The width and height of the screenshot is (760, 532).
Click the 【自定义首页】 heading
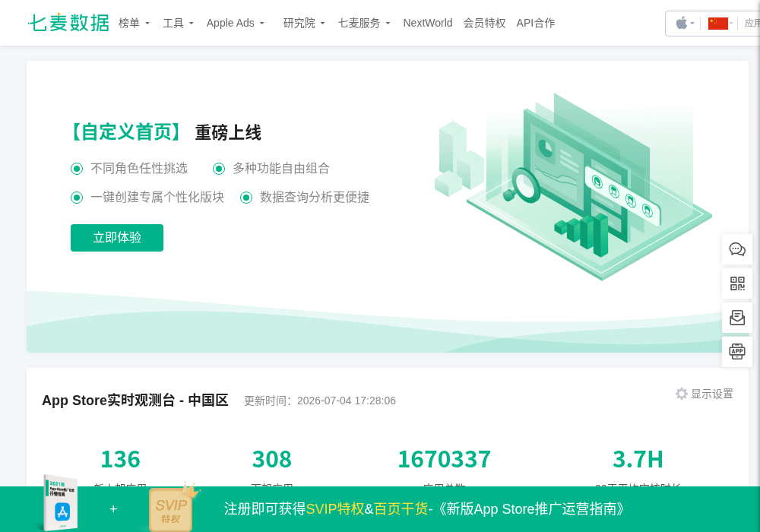(x=126, y=131)
